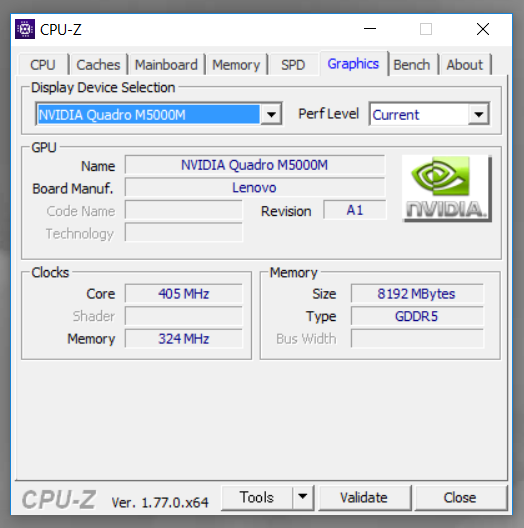Viewport: 524px width, 528px height.
Task: Click the memory type GDDR5 value
Action: (x=417, y=316)
